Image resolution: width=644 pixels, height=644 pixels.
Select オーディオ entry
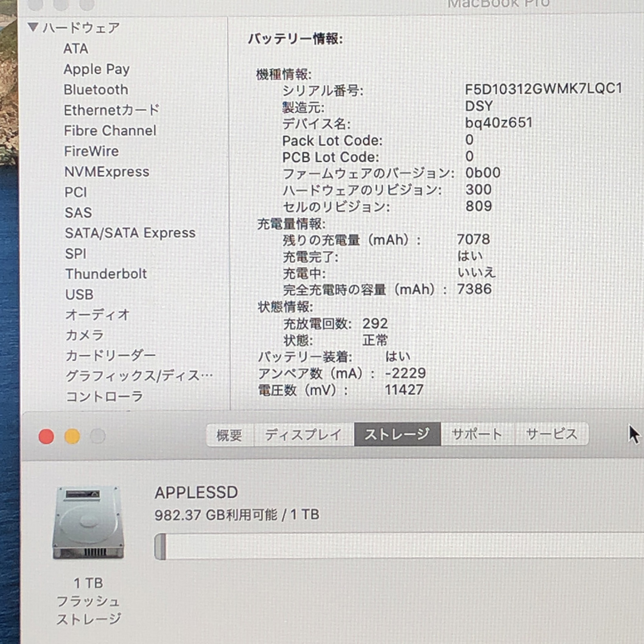click(x=97, y=315)
